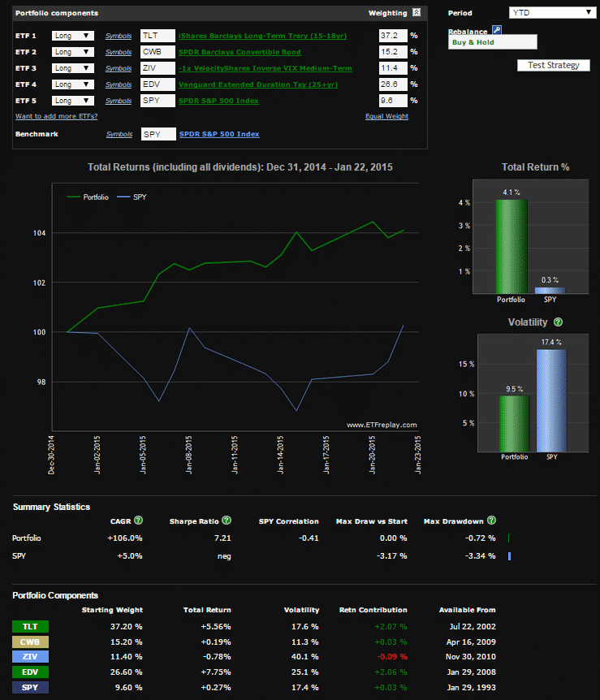
Task: Click the EDV symbol input field
Action: [158, 84]
